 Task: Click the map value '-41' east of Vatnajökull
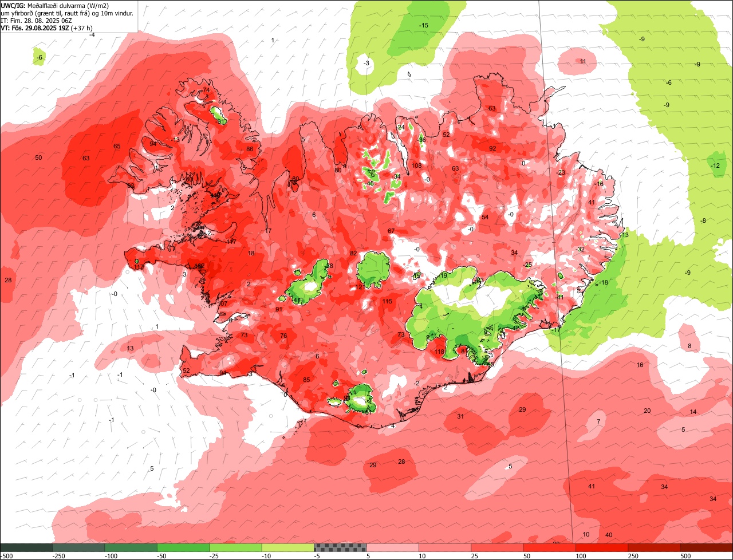(x=560, y=297)
